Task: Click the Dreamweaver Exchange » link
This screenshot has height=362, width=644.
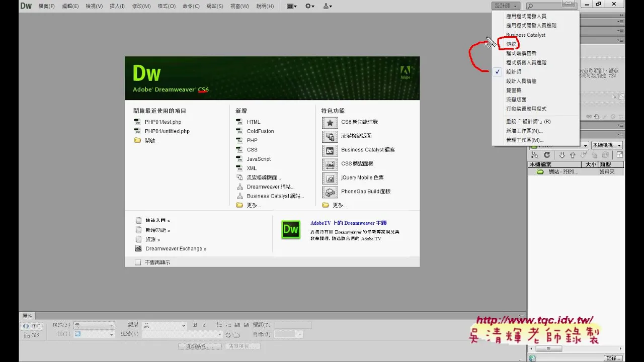Action: [x=176, y=249]
